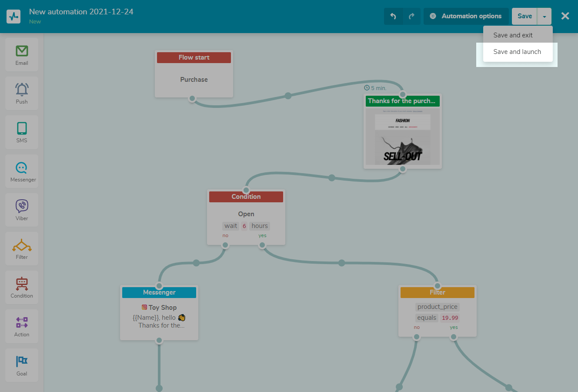Select the Messenger block header on canvas
578x392 pixels.
click(159, 292)
